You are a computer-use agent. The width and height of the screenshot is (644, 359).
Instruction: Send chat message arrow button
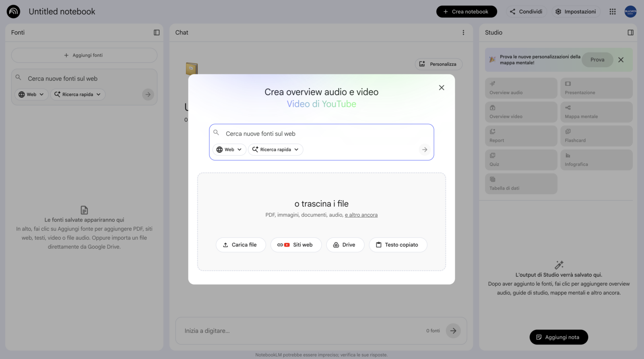pos(453,331)
